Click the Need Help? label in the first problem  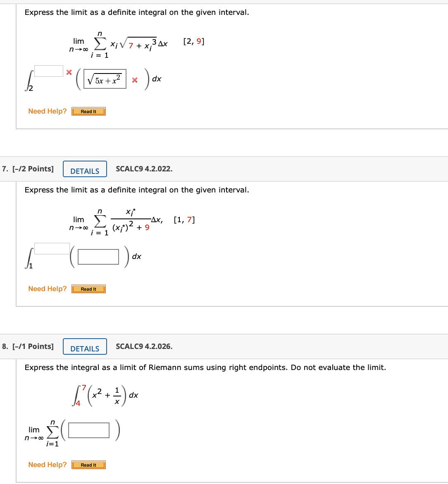(x=48, y=111)
